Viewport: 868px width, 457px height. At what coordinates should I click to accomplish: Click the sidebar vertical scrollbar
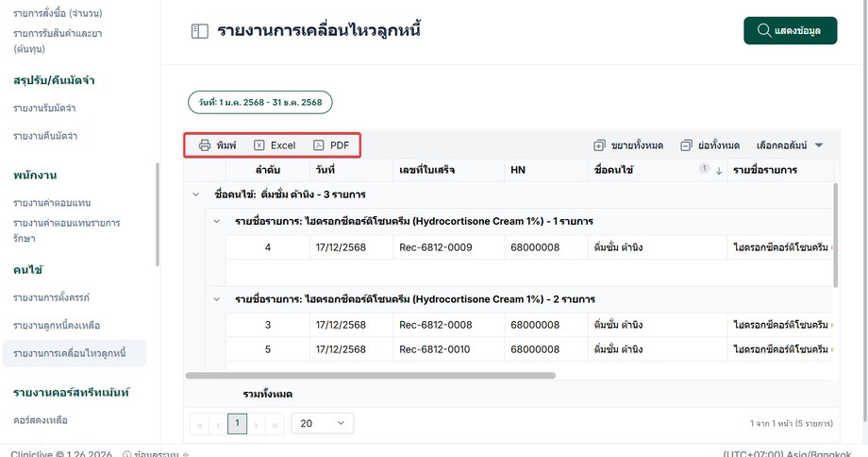point(158,214)
